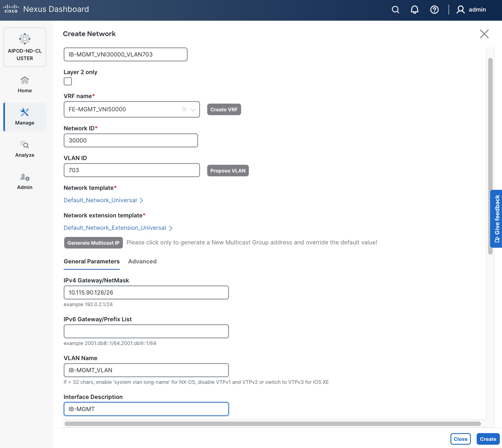The width and height of the screenshot is (502, 448).
Task: Open the VRF name dropdown
Action: (193, 109)
